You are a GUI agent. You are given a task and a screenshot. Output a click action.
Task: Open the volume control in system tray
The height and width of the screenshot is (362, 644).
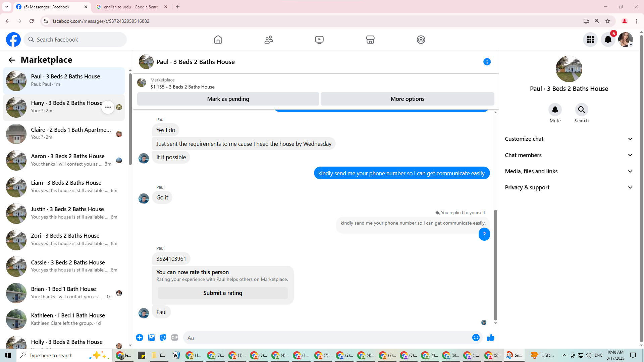coord(589,355)
